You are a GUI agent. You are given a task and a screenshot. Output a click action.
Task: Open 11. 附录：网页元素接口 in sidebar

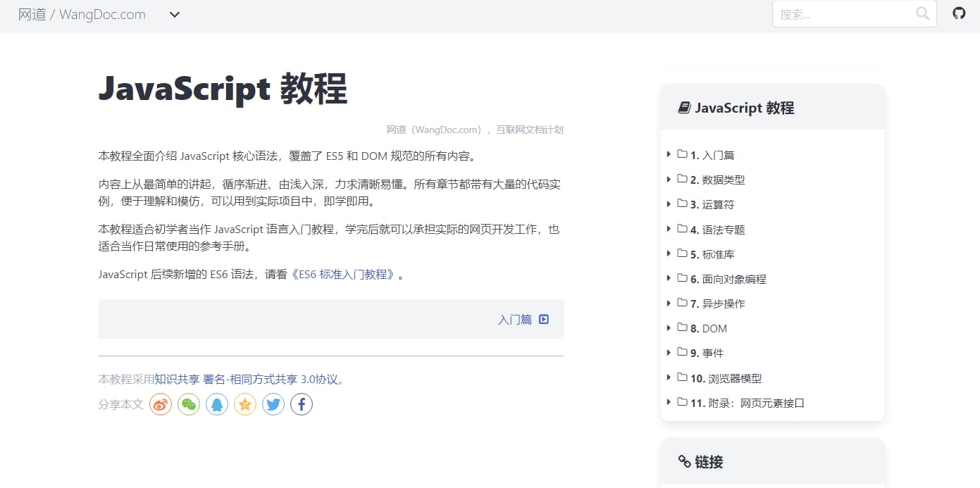748,403
